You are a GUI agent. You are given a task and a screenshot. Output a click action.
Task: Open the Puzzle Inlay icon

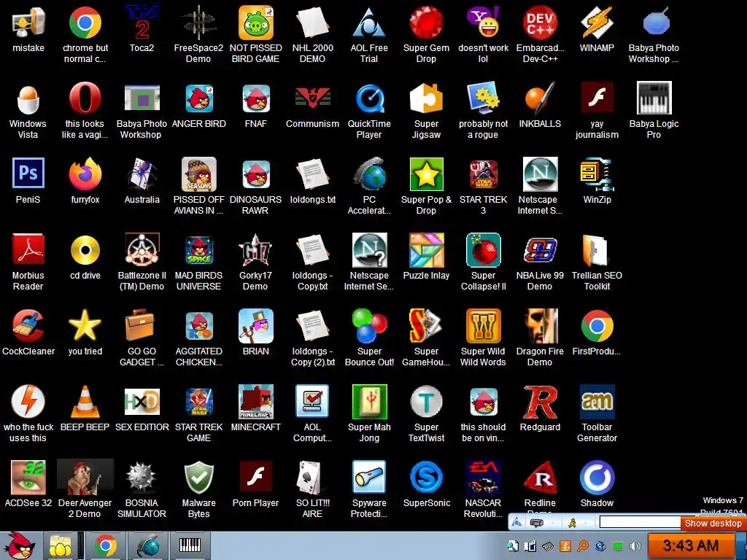[426, 249]
